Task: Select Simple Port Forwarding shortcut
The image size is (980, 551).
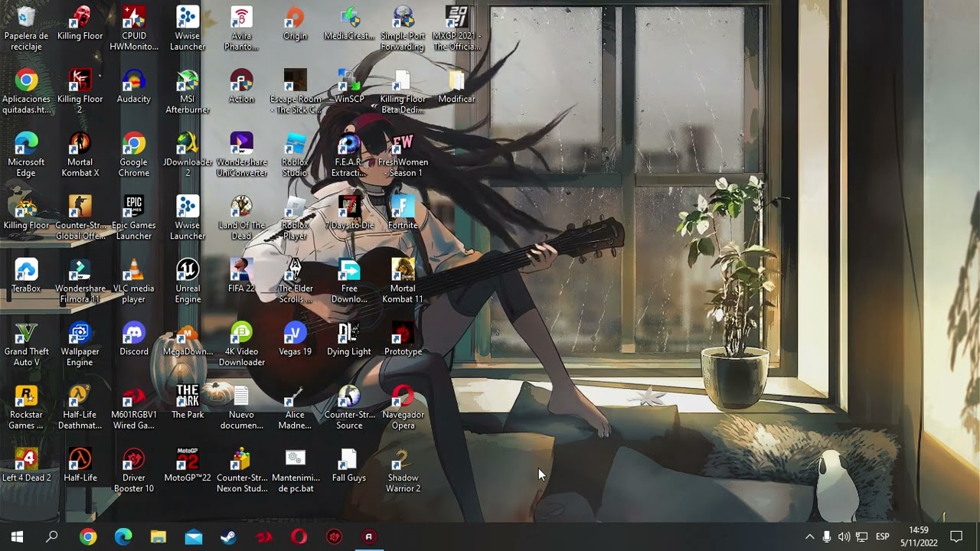Action: tap(403, 28)
